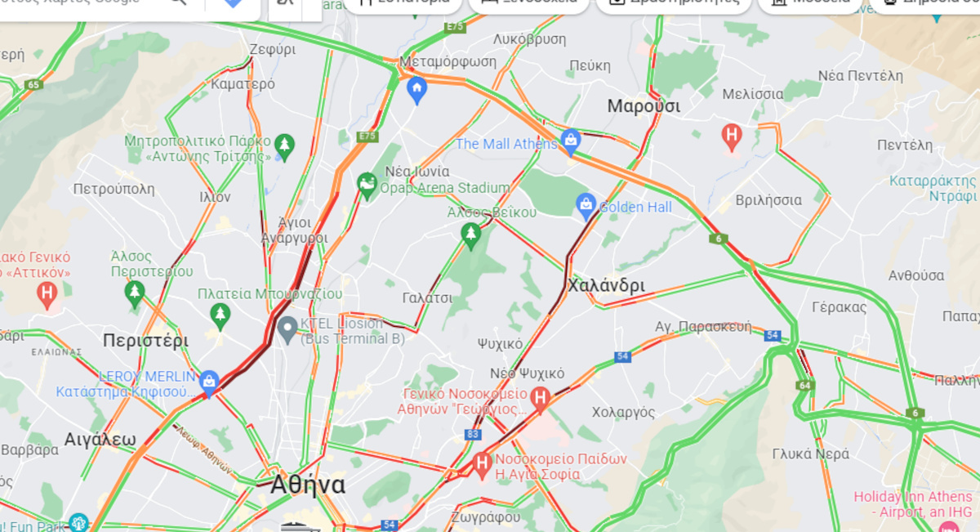Open the LEROY MERLIN store marker

209,383
